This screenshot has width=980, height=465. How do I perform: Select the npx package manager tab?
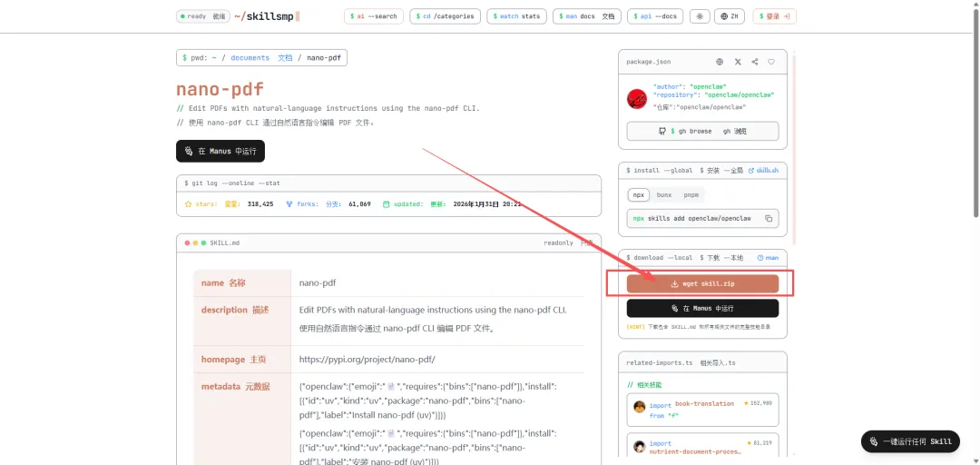coord(638,194)
